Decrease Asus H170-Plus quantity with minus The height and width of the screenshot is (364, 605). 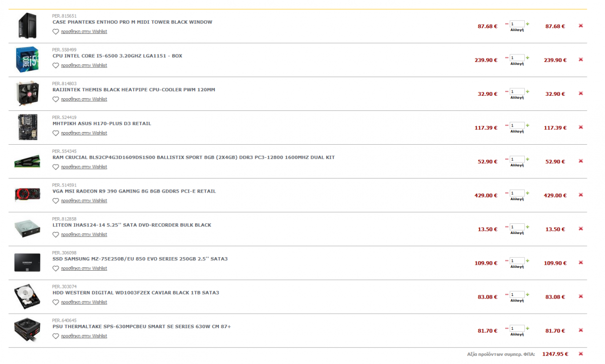(507, 125)
